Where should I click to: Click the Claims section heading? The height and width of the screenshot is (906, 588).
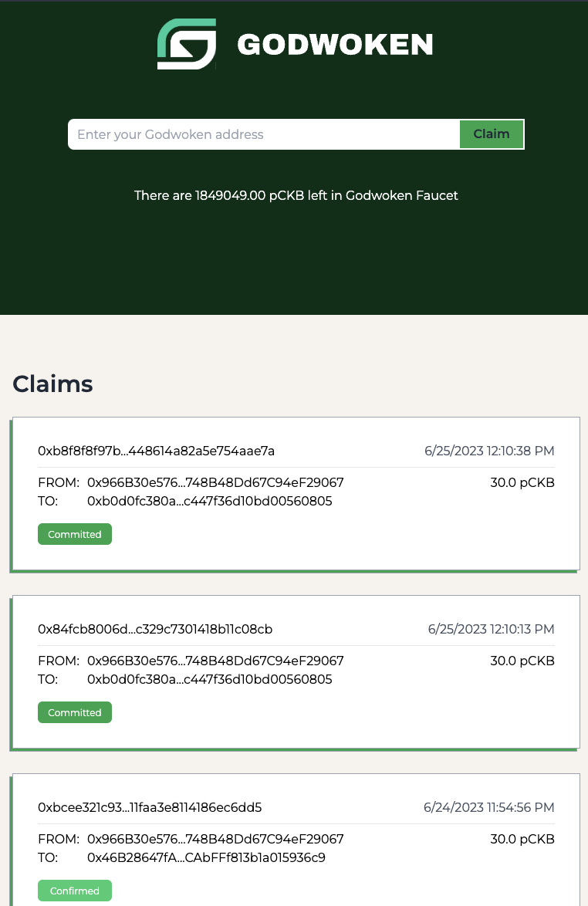coord(52,384)
